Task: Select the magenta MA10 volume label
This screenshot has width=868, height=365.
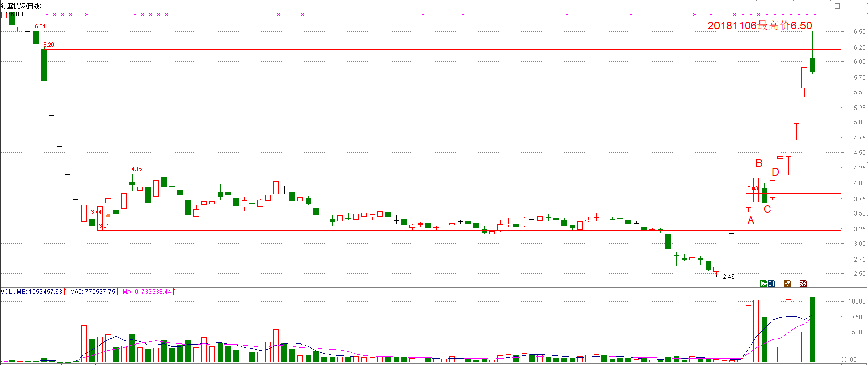Action: click(147, 292)
